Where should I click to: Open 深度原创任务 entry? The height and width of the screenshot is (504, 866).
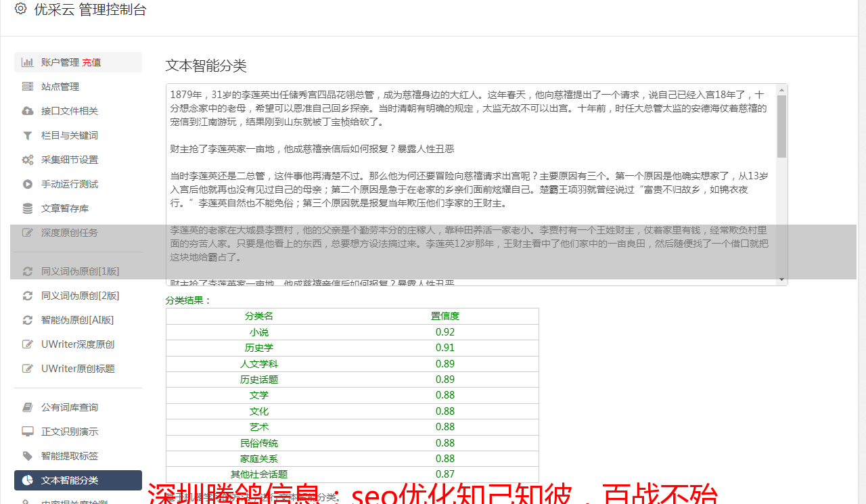(x=78, y=233)
